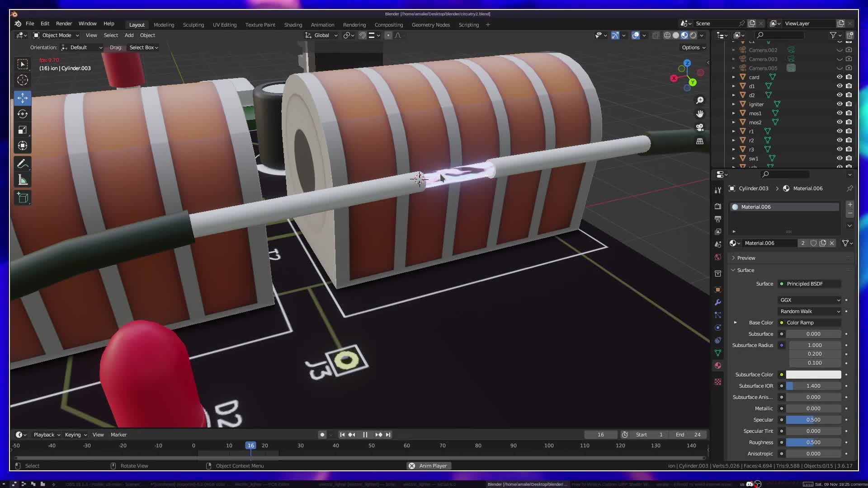Click the pan view hand icon

(x=700, y=114)
